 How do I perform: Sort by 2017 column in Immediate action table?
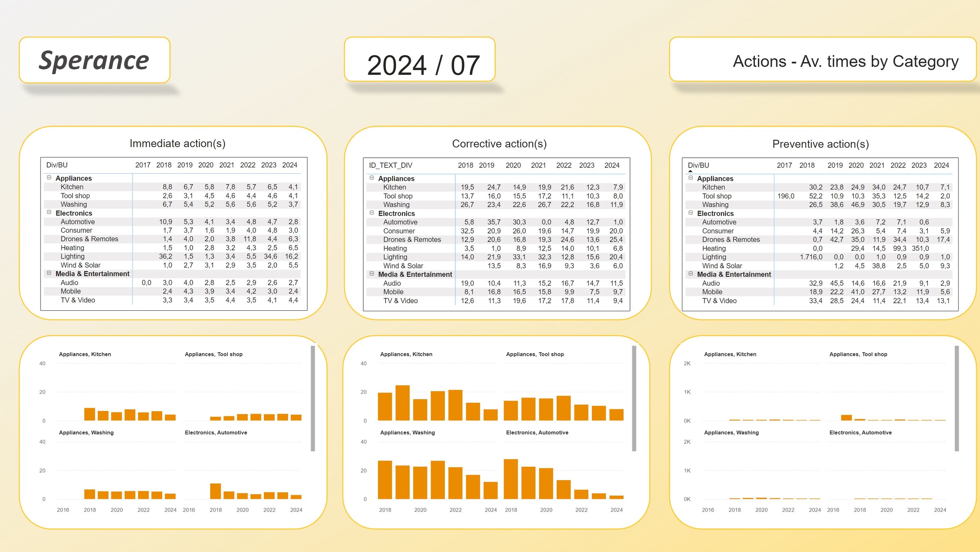coord(143,165)
